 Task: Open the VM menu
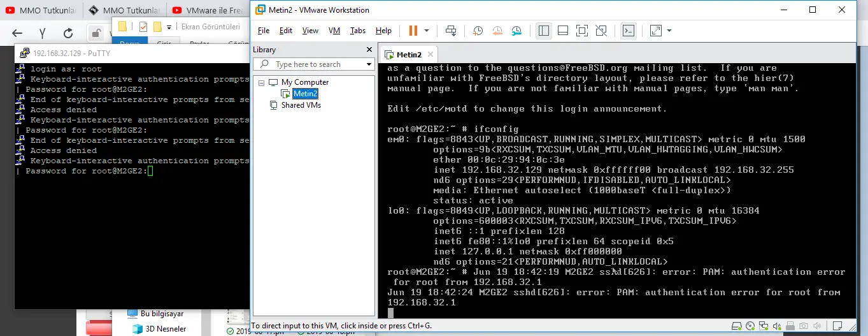pyautogui.click(x=334, y=31)
